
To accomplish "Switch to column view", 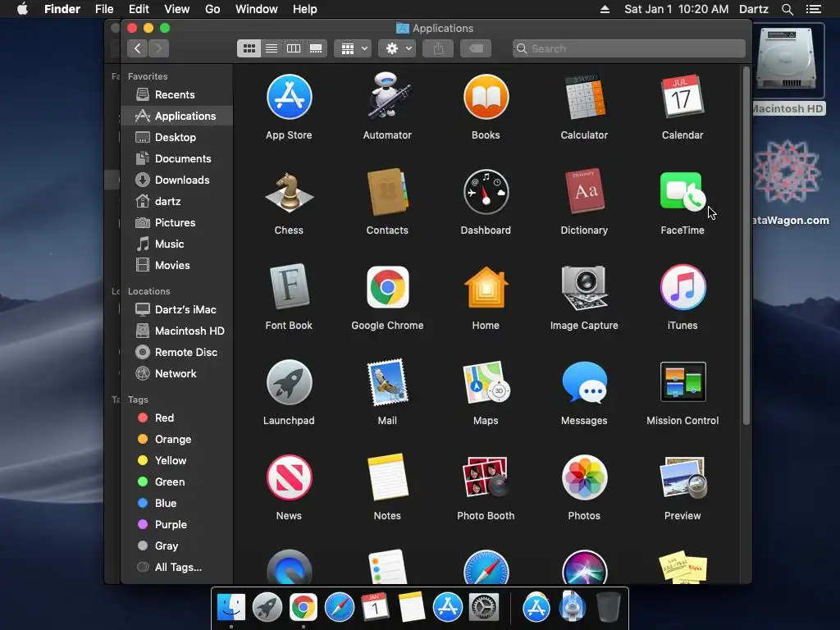I will pyautogui.click(x=294, y=48).
